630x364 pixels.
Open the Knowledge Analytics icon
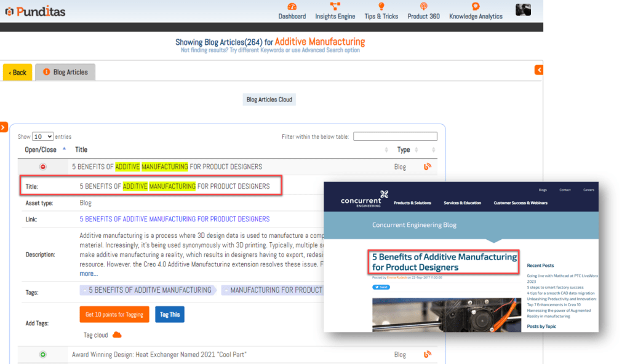click(476, 7)
